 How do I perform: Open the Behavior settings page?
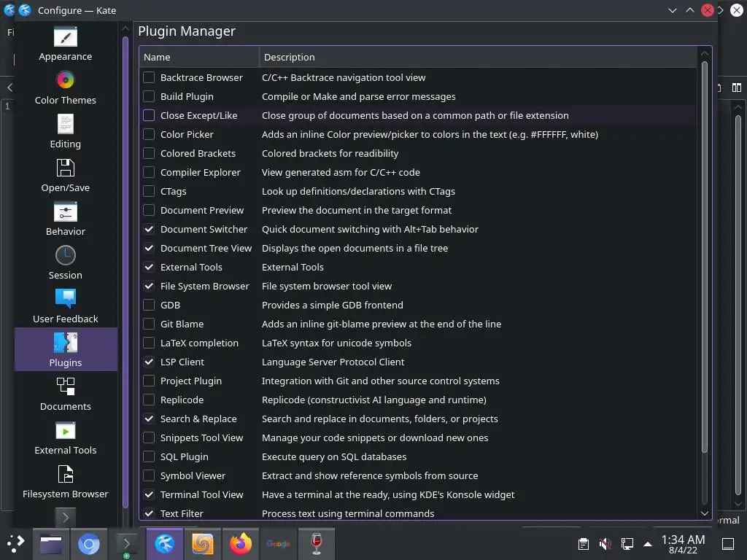(x=65, y=219)
